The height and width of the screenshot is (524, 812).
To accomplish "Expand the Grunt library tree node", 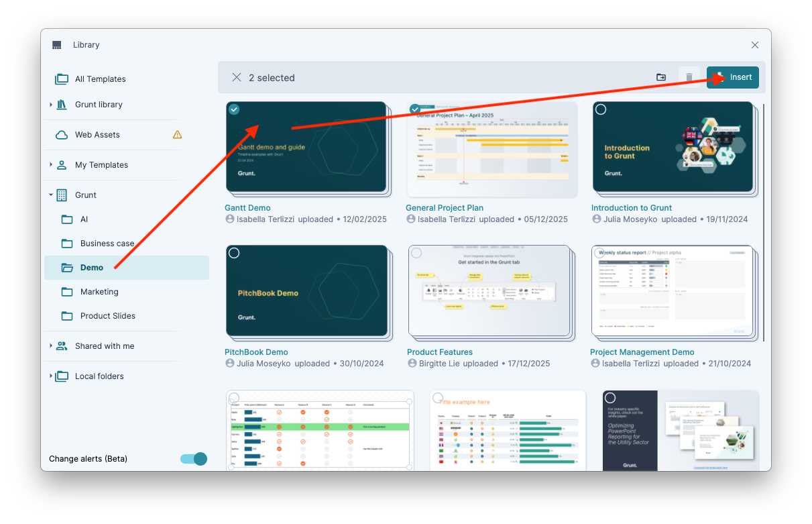I will [x=51, y=105].
